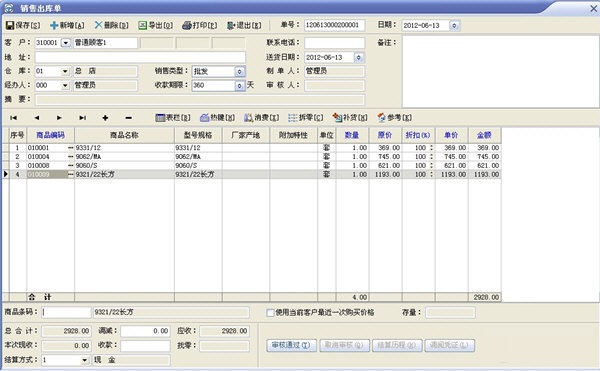Screen dimensions: 600x371
Task: Click the app icon in title bar
Action: (8, 8)
